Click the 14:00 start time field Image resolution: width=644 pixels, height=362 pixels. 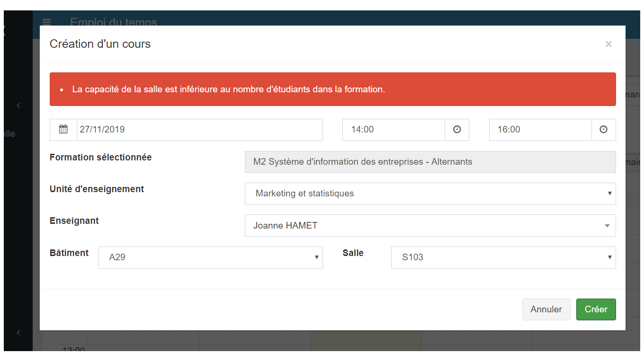click(393, 130)
